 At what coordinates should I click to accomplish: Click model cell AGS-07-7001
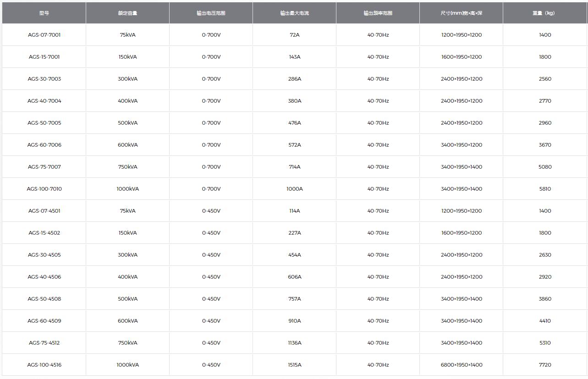coord(44,35)
